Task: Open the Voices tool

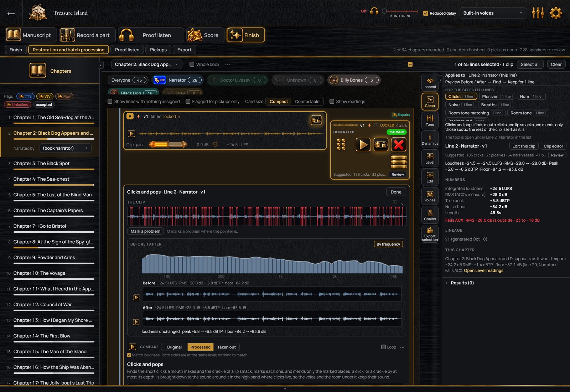Action: tap(430, 196)
